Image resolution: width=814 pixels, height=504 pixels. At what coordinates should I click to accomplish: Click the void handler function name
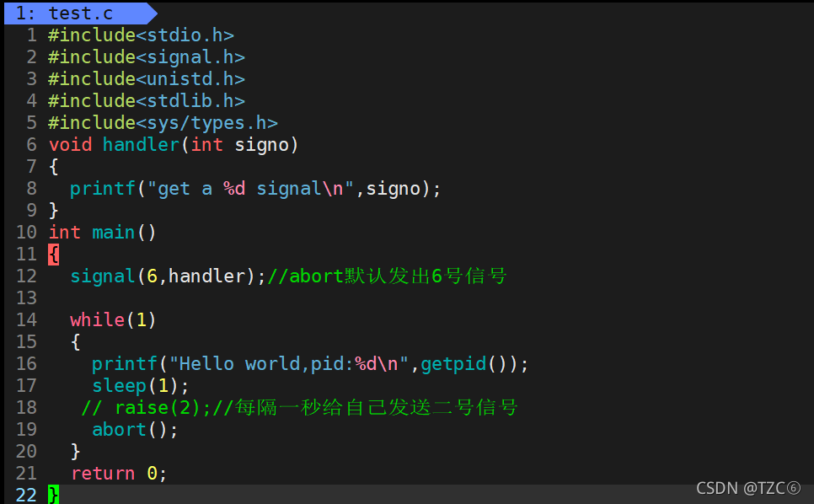click(x=142, y=145)
